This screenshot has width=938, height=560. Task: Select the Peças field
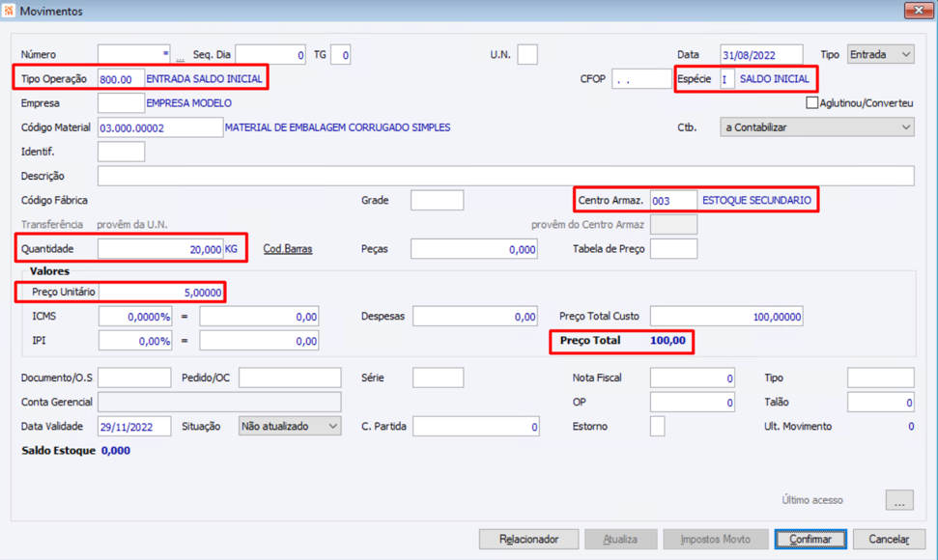click(x=473, y=249)
